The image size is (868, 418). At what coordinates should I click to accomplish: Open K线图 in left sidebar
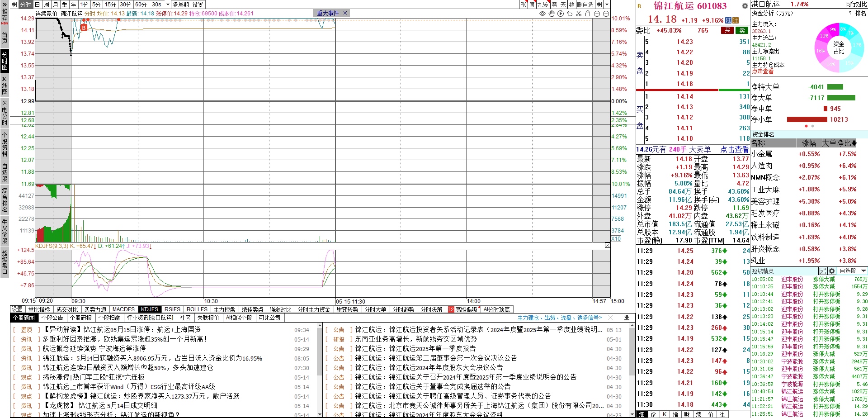(x=5, y=86)
